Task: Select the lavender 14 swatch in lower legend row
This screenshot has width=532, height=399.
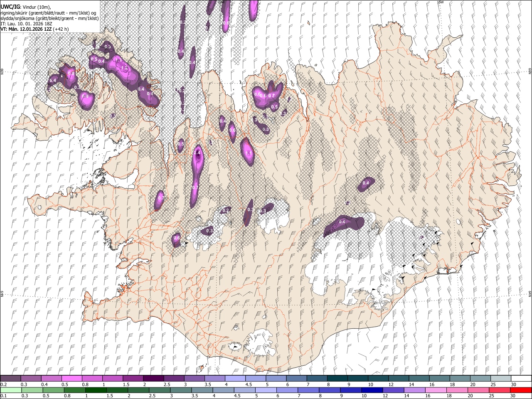Action: (414, 390)
